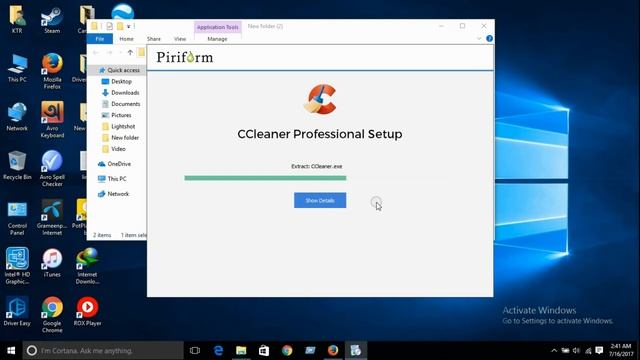640x360 pixels.
Task: Open the Store from the taskbar
Action: [x=264, y=351]
